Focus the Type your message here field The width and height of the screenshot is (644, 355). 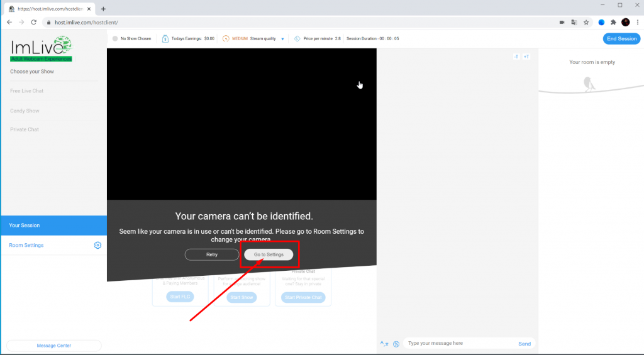pos(460,343)
